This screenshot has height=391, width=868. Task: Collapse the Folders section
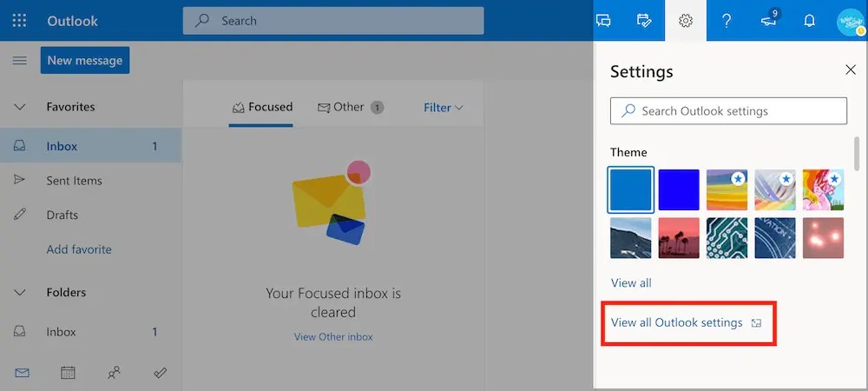pos(19,293)
